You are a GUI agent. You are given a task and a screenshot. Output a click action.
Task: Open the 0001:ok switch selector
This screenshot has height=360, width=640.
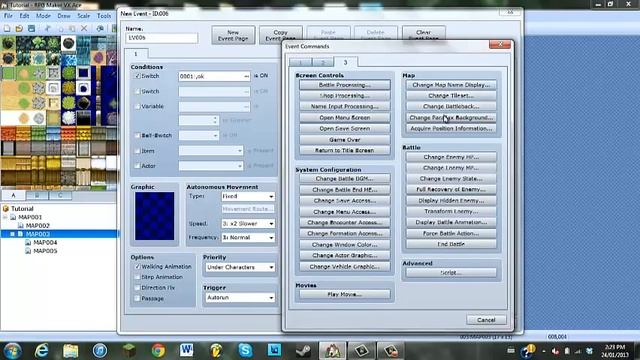214,76
